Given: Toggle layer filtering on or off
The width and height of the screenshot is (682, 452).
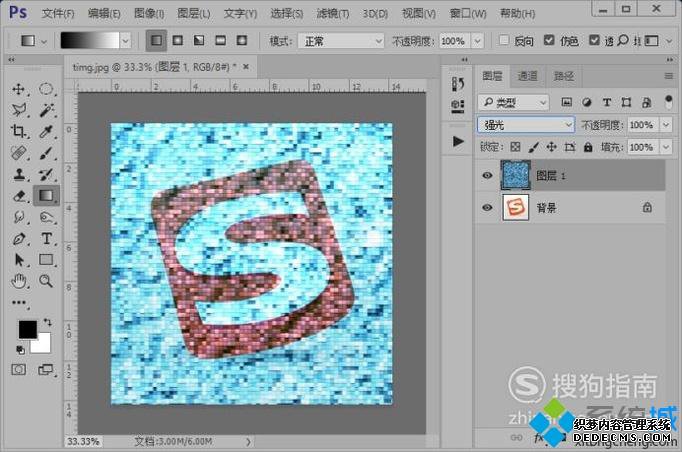Looking at the screenshot, I should [669, 102].
